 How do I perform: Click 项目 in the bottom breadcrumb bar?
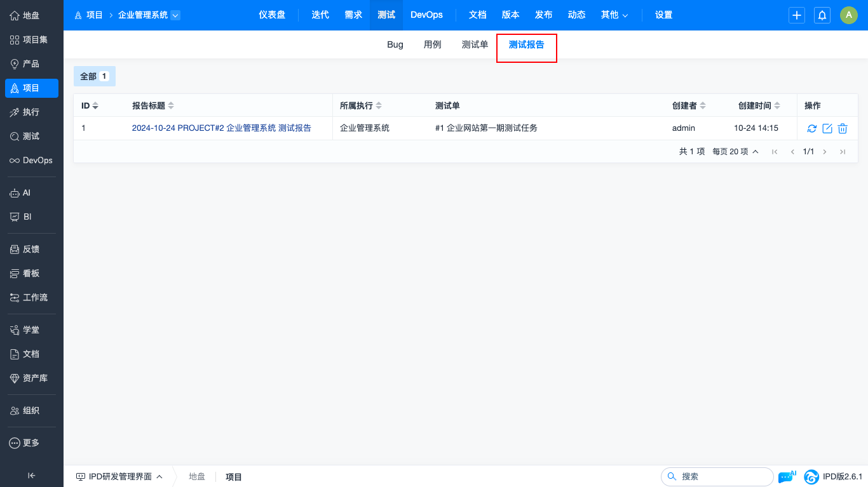[234, 477]
